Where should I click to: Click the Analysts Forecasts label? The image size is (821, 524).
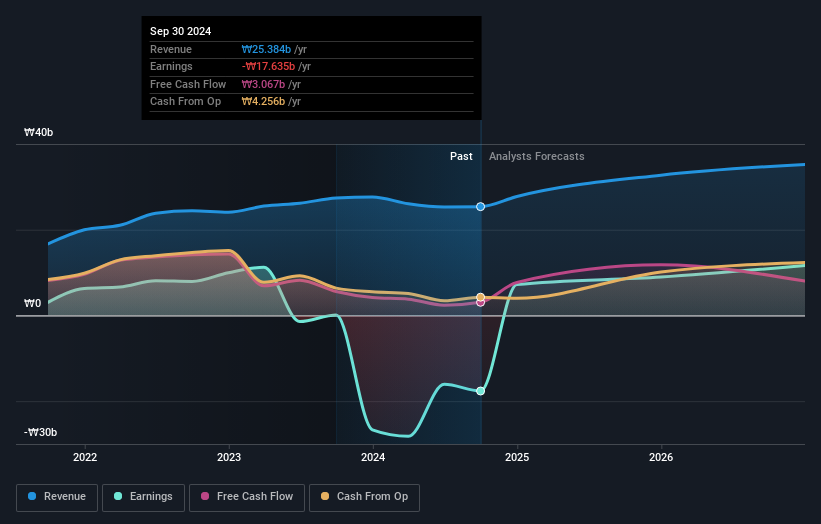(537, 156)
